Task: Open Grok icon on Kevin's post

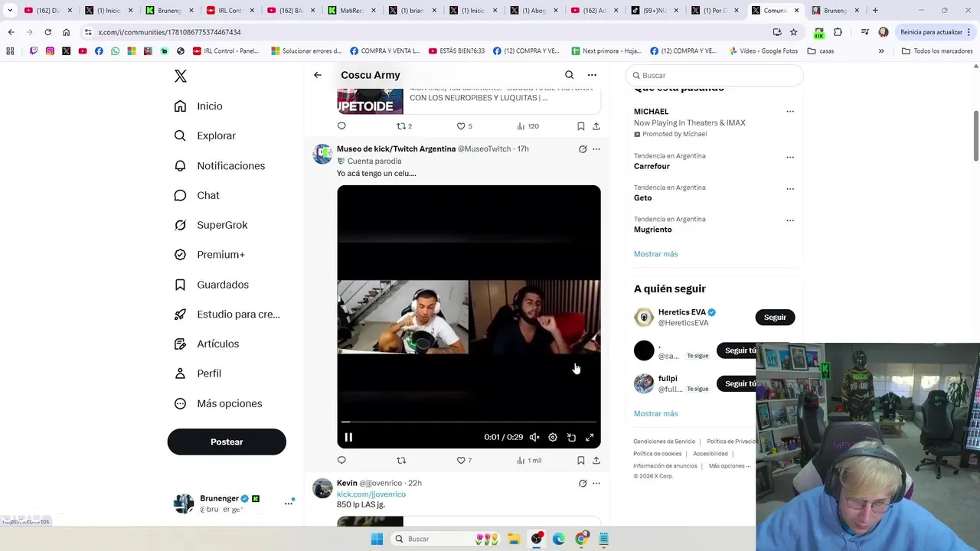Action: click(583, 483)
